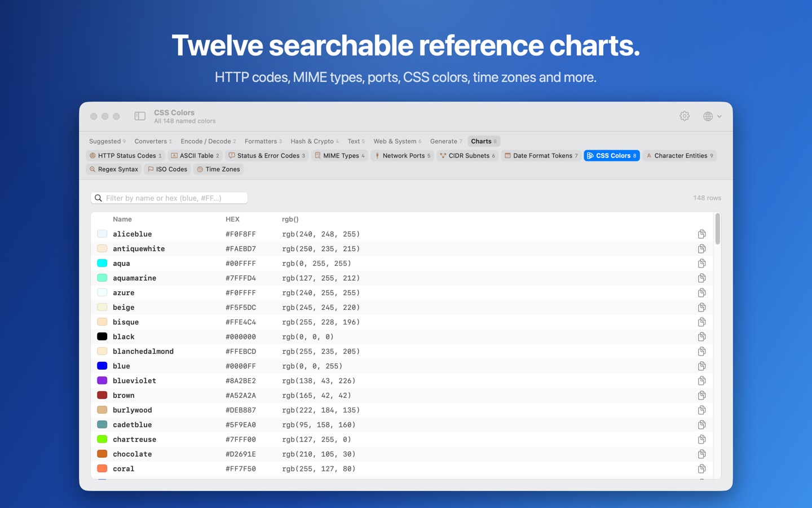Copy the aliceblue row value
Screen dimensions: 812x508
pyautogui.click(x=701, y=234)
